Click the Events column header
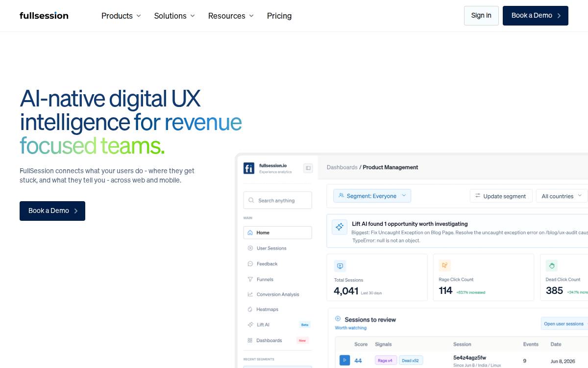This screenshot has height=368, width=588. pyautogui.click(x=531, y=344)
